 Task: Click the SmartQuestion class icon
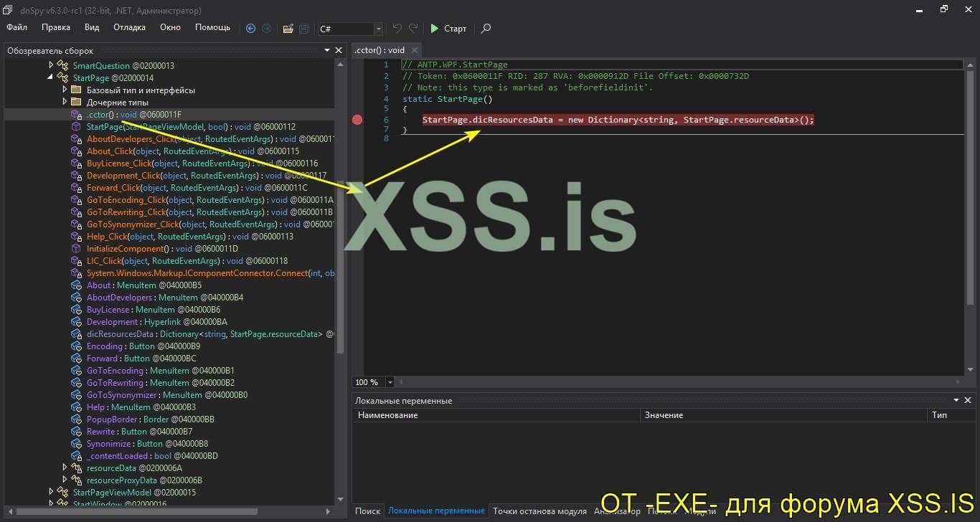[x=62, y=66]
